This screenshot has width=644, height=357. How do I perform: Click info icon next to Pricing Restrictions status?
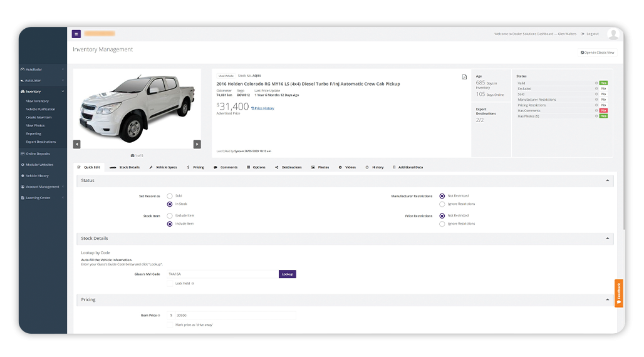coord(596,105)
